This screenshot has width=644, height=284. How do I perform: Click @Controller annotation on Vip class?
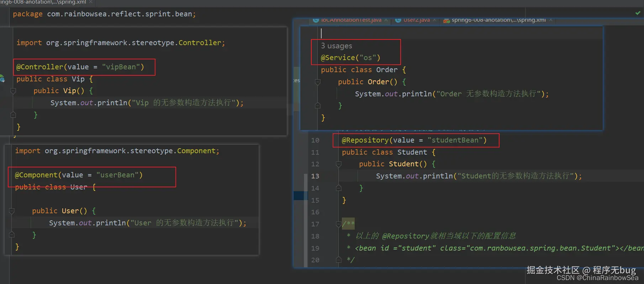click(x=39, y=67)
